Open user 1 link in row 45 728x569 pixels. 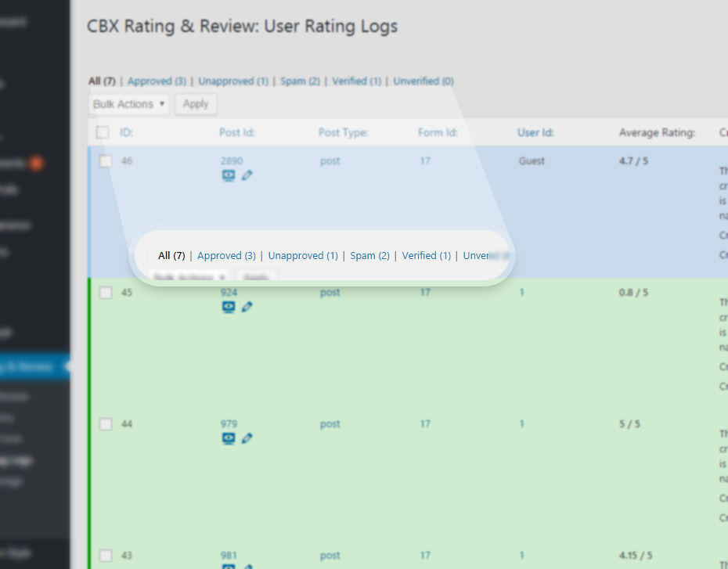[x=522, y=293]
